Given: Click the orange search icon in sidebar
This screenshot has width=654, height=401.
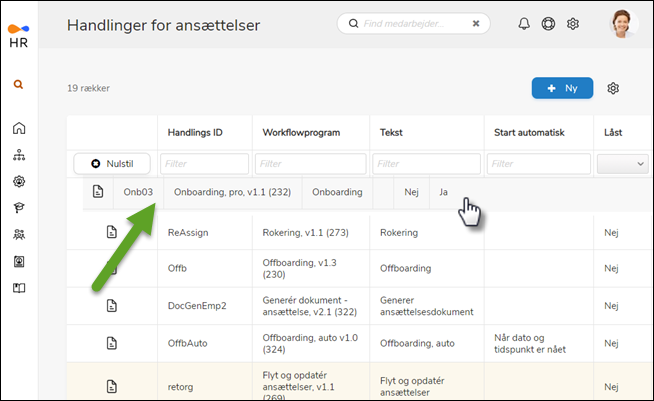Looking at the screenshot, I should tap(19, 85).
